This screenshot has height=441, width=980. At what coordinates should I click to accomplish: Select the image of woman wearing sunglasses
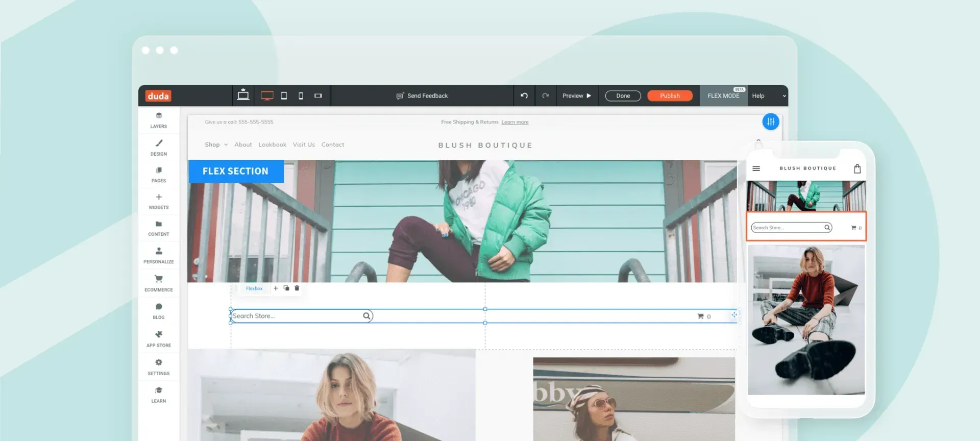click(x=634, y=399)
